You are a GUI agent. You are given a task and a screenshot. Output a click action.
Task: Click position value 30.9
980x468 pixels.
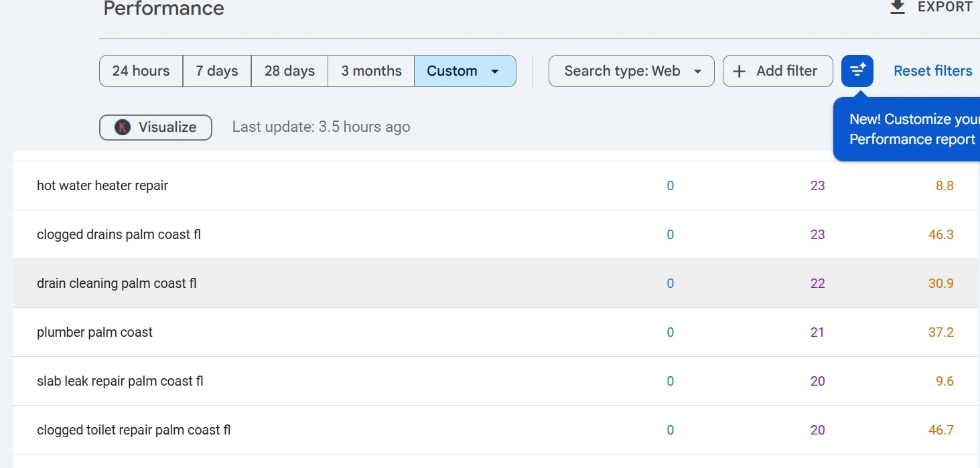coord(941,283)
